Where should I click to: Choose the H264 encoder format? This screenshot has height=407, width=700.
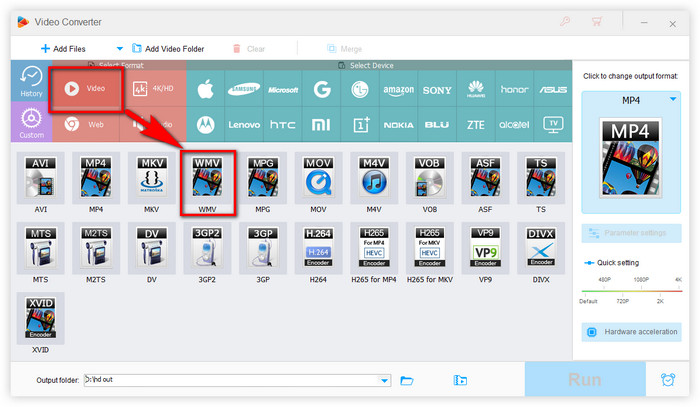(318, 248)
